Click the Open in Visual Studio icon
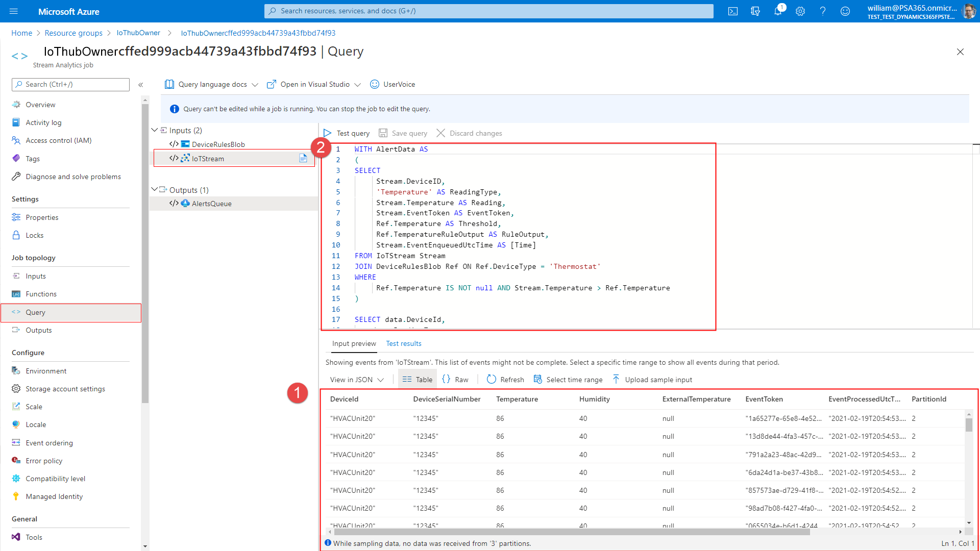 tap(272, 84)
